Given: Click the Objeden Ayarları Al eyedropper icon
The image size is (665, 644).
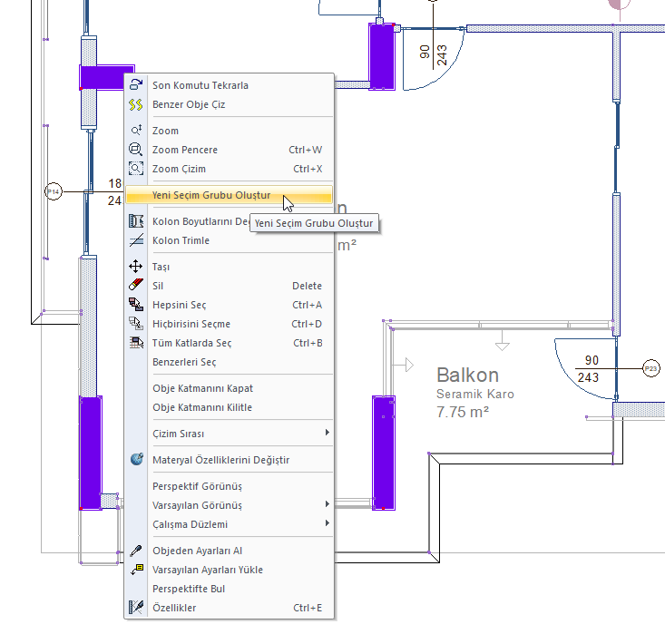Looking at the screenshot, I should click(x=136, y=551).
